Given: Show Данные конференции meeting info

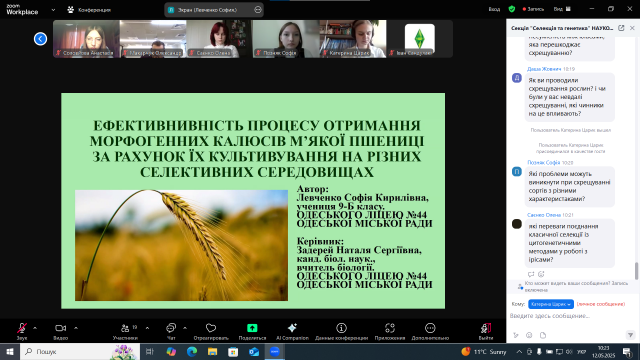Looking at the screenshot, I should click(341, 331).
